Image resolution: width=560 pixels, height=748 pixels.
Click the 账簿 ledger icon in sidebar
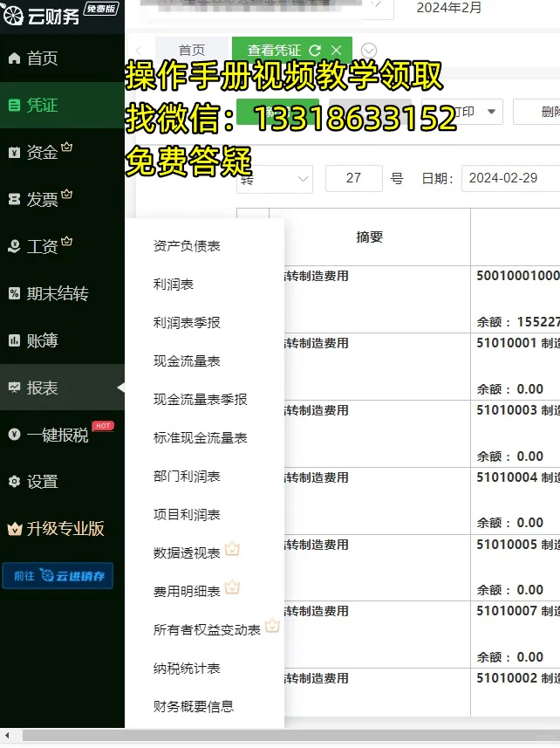[x=14, y=340]
